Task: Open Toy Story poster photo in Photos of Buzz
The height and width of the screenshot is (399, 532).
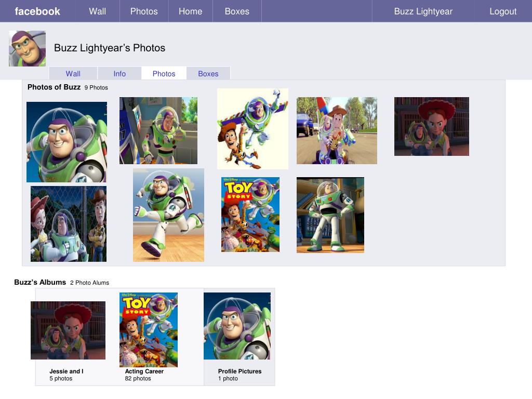Action: pos(250,215)
